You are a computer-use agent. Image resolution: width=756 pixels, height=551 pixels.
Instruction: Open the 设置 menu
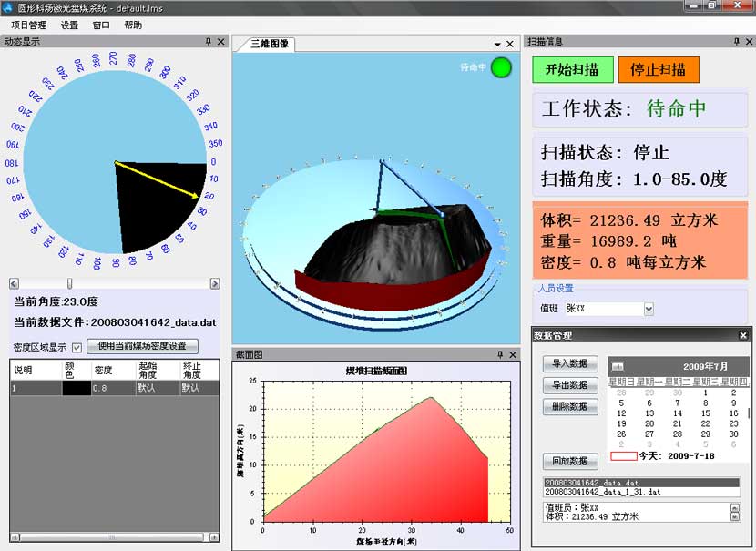click(x=69, y=26)
